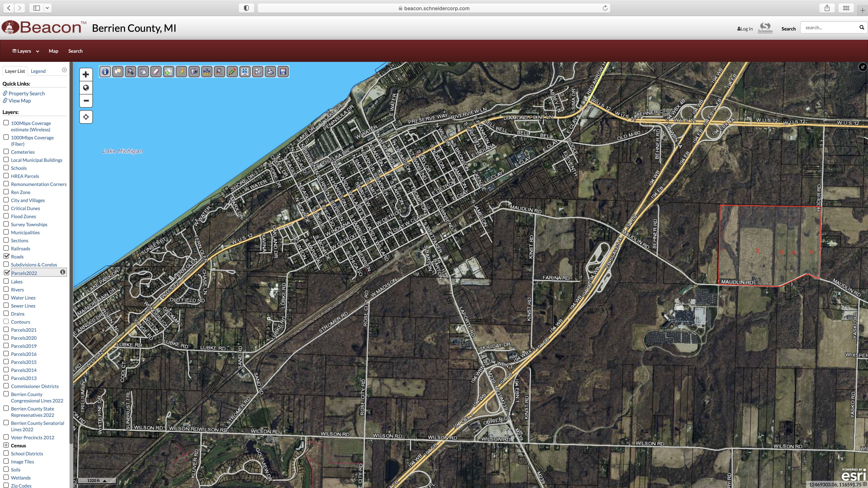This screenshot has width=868, height=488.
Task: Activate the Pan tool
Action: point(143,71)
